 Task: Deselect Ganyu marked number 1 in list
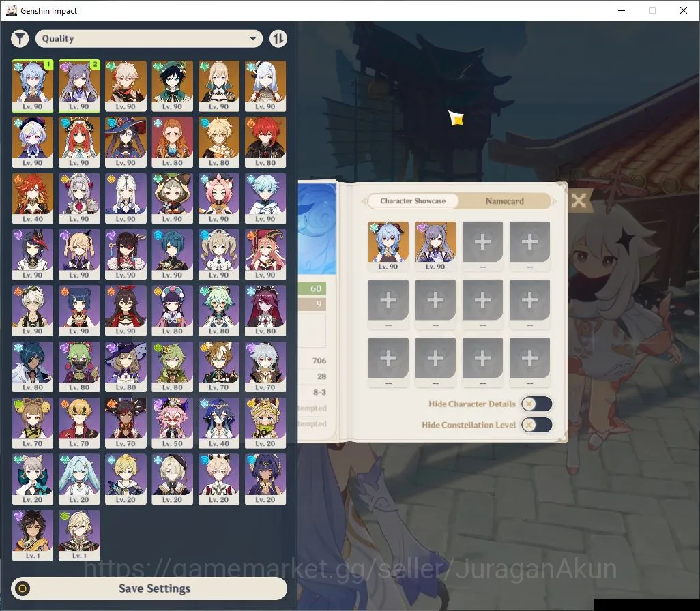33,86
